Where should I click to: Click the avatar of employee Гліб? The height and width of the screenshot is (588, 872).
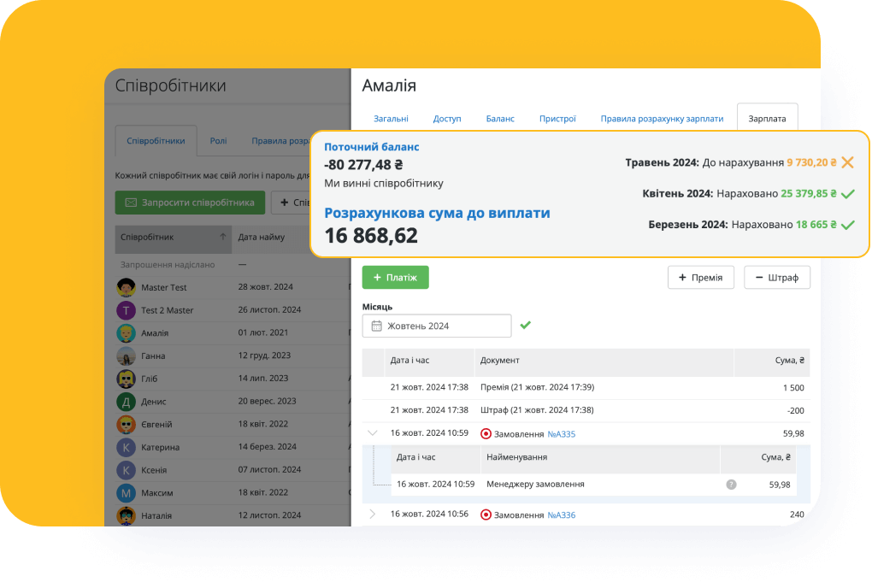126,379
